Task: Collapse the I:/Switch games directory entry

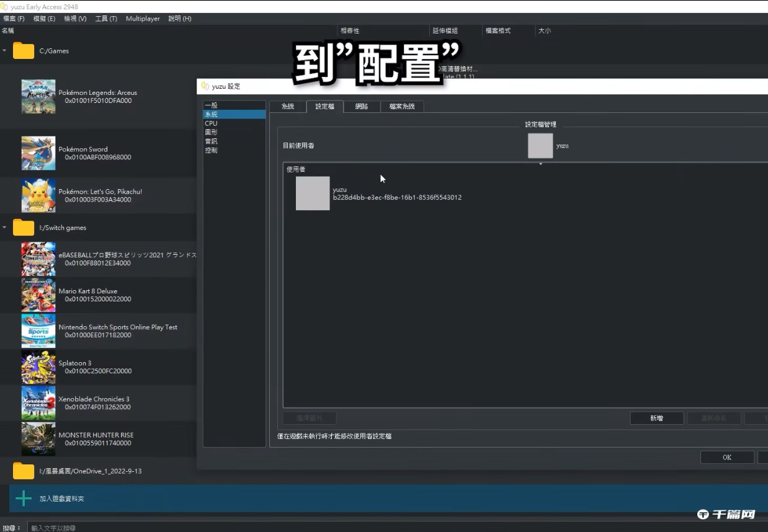Action: (6, 227)
